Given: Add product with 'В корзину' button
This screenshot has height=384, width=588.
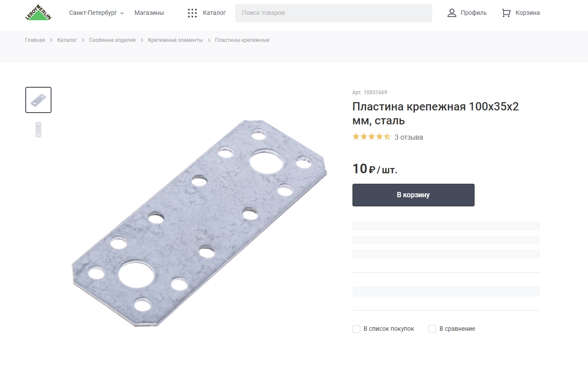Looking at the screenshot, I should [413, 195].
